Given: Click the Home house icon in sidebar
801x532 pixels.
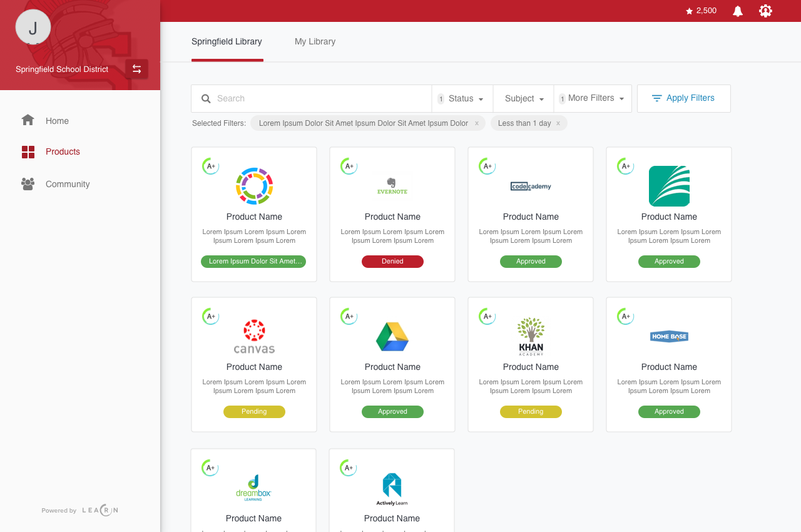Looking at the screenshot, I should coord(28,120).
